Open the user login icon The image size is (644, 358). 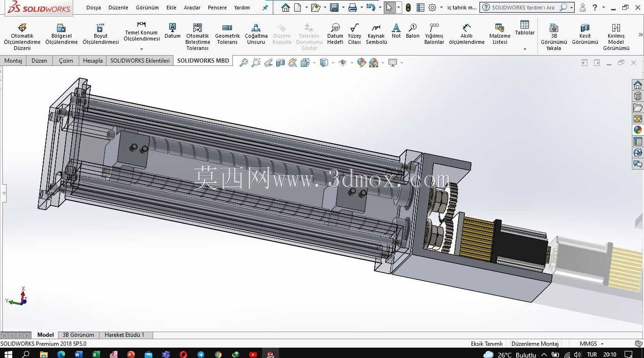pyautogui.click(x=583, y=8)
